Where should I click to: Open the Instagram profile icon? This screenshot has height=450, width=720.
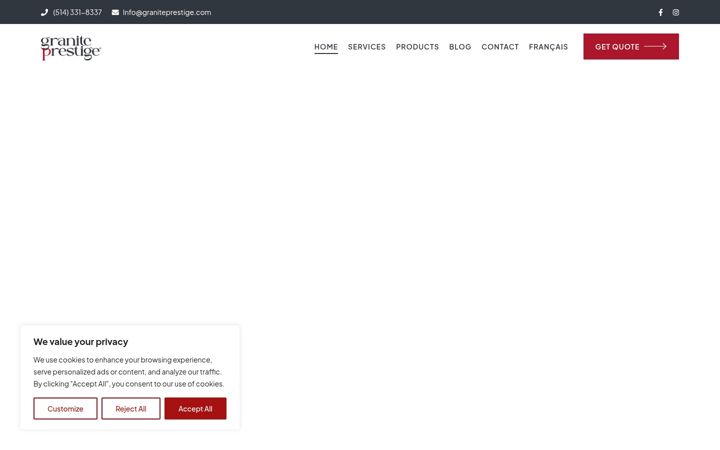pos(675,12)
